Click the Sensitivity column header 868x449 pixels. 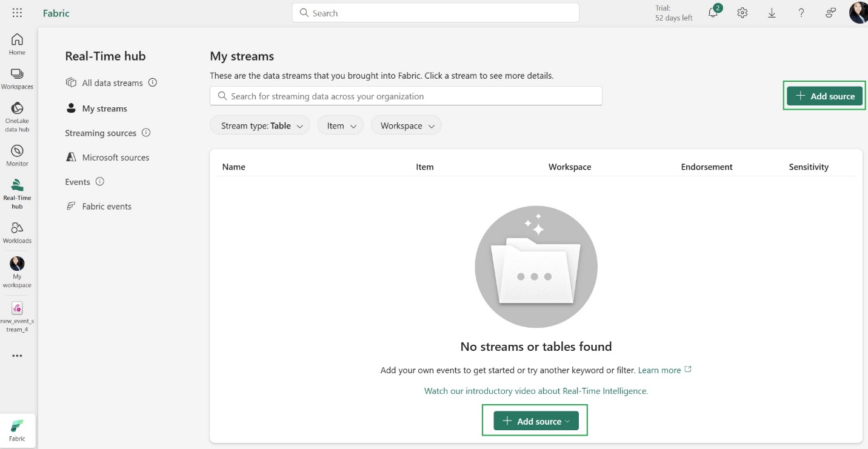coord(809,167)
